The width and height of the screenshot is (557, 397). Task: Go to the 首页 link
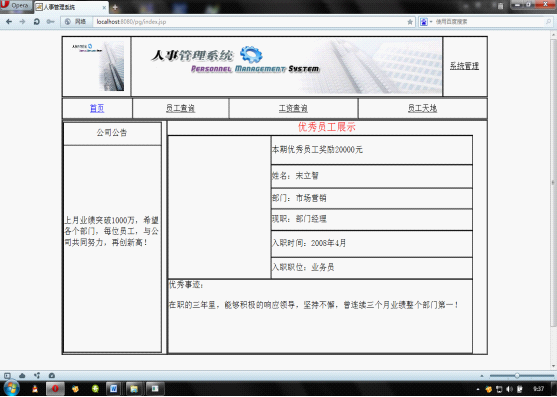(x=97, y=108)
